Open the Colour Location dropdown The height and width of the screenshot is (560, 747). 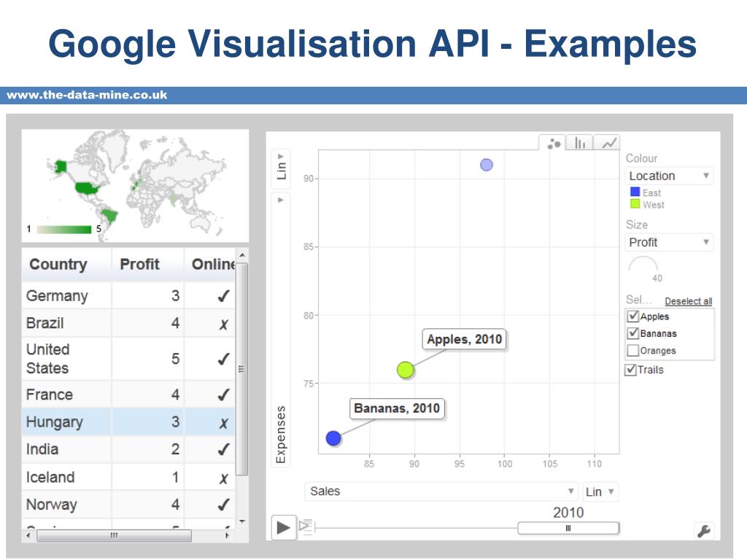point(669,176)
